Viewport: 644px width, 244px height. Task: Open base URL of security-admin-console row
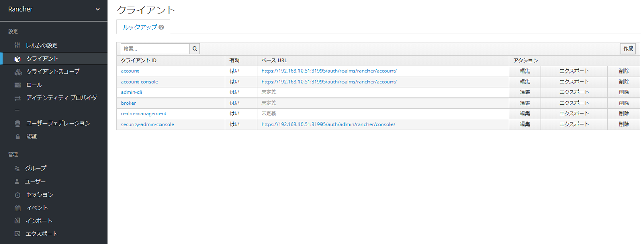329,124
